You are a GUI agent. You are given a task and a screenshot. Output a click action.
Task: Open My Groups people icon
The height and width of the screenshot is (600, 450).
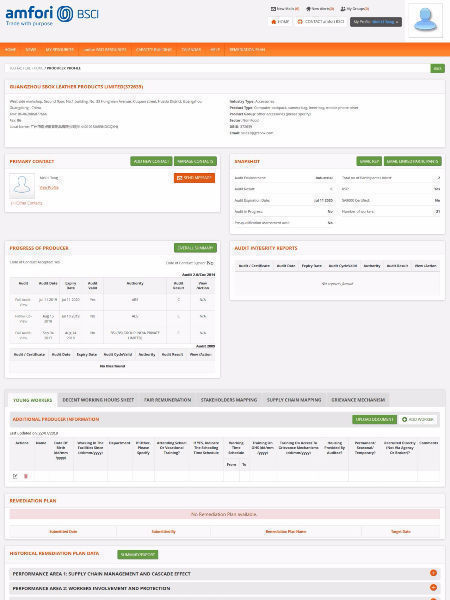(x=343, y=9)
